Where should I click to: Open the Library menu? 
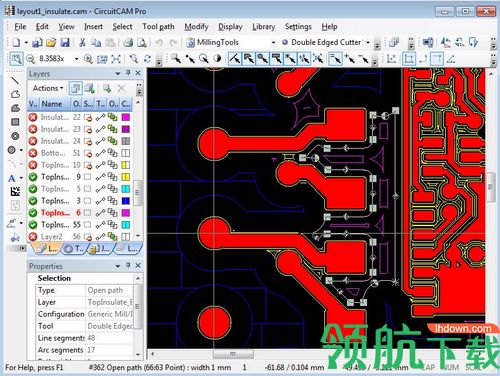[x=263, y=27]
